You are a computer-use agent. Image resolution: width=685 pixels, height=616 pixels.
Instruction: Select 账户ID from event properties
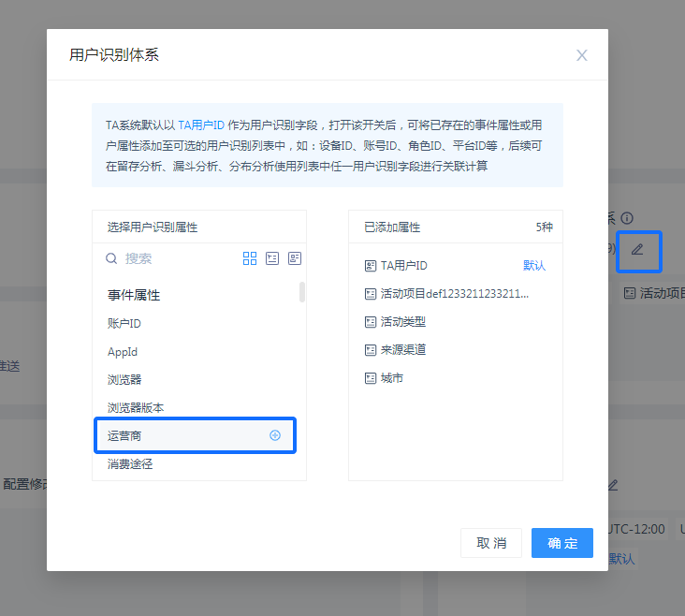click(124, 323)
